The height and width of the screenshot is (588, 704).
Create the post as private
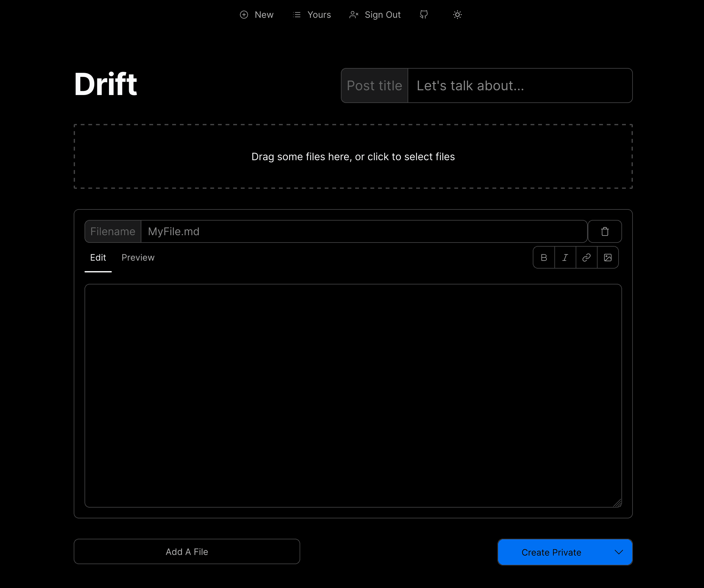[552, 552]
